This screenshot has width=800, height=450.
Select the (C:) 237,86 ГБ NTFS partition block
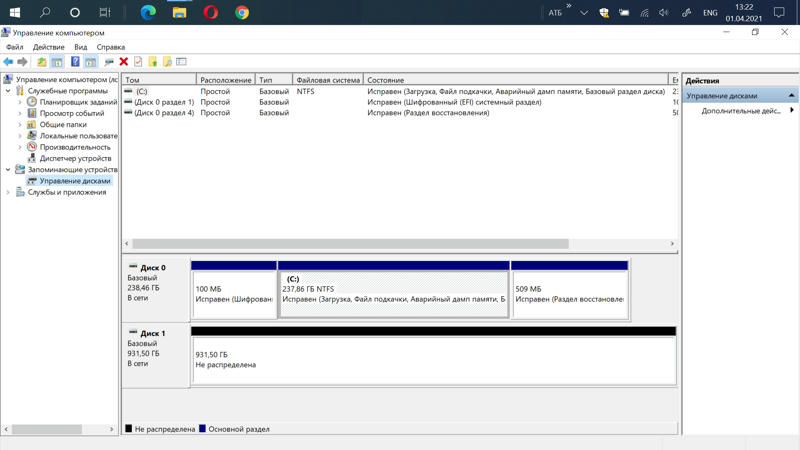(393, 290)
